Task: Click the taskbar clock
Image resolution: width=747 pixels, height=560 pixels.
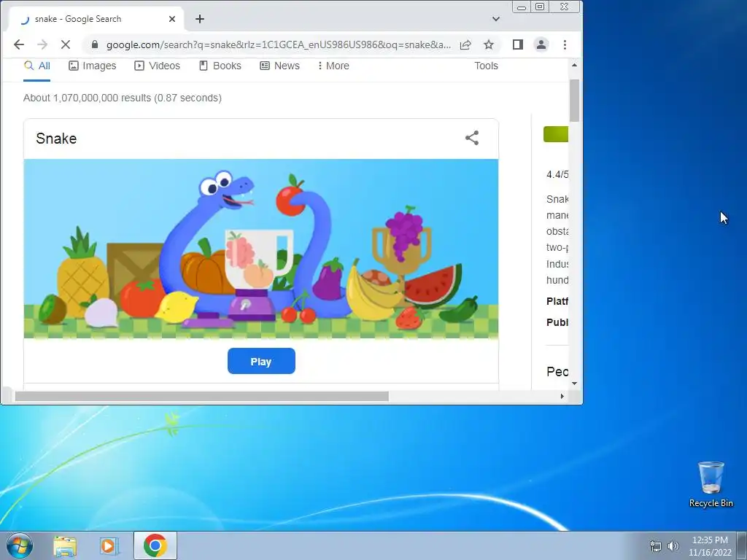Action: point(710,546)
